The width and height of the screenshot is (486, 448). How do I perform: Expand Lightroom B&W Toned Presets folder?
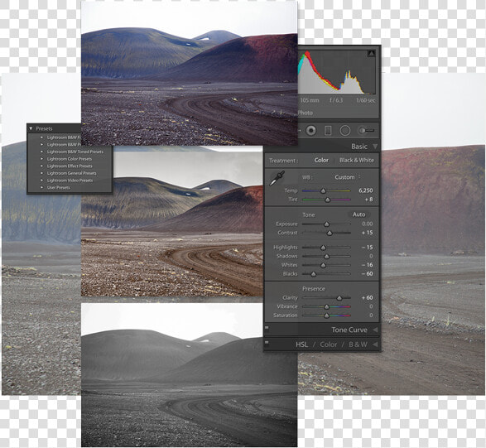tap(42, 152)
